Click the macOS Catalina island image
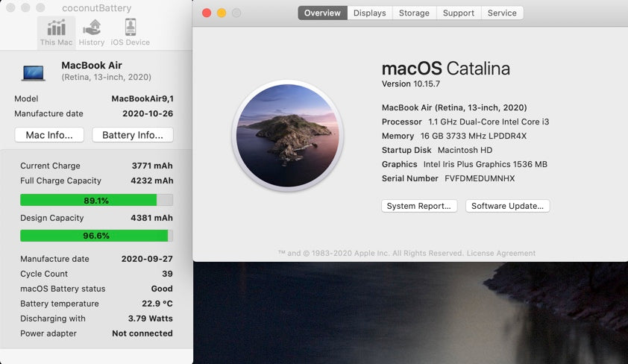 coord(288,135)
